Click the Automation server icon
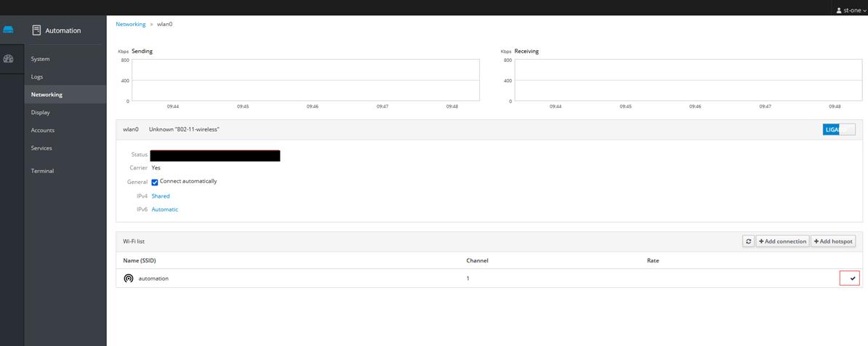The height and width of the screenshot is (346, 868). tap(36, 31)
